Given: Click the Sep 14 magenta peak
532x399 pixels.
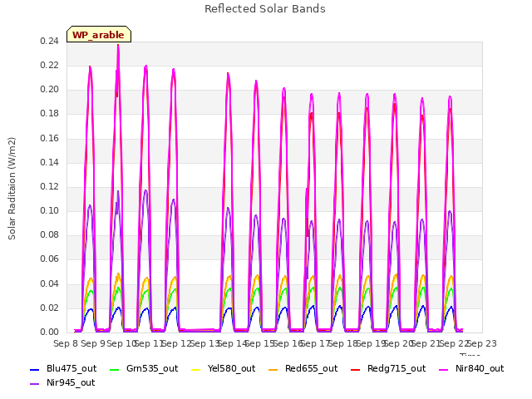Looking at the screenshot, I should 228,74.
